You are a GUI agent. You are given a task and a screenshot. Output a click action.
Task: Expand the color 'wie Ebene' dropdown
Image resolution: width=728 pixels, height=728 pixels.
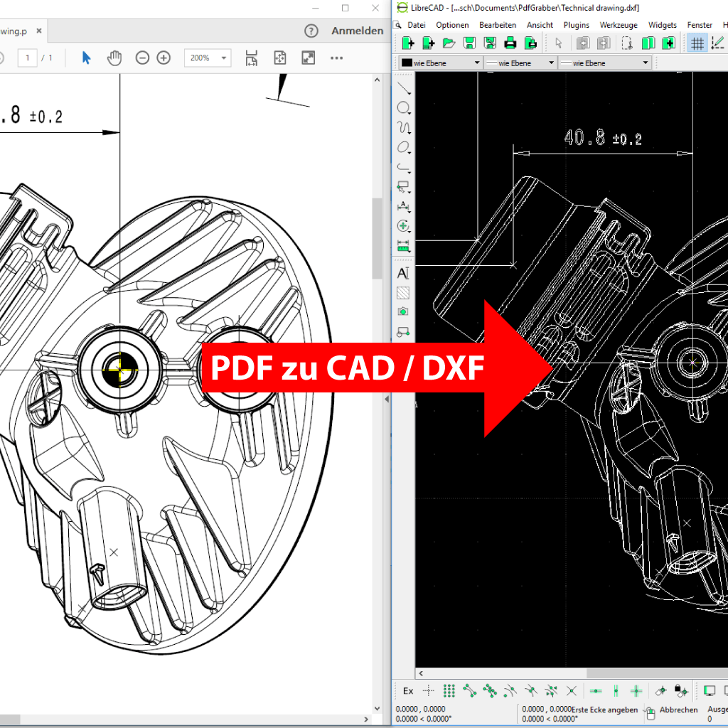[x=441, y=63]
